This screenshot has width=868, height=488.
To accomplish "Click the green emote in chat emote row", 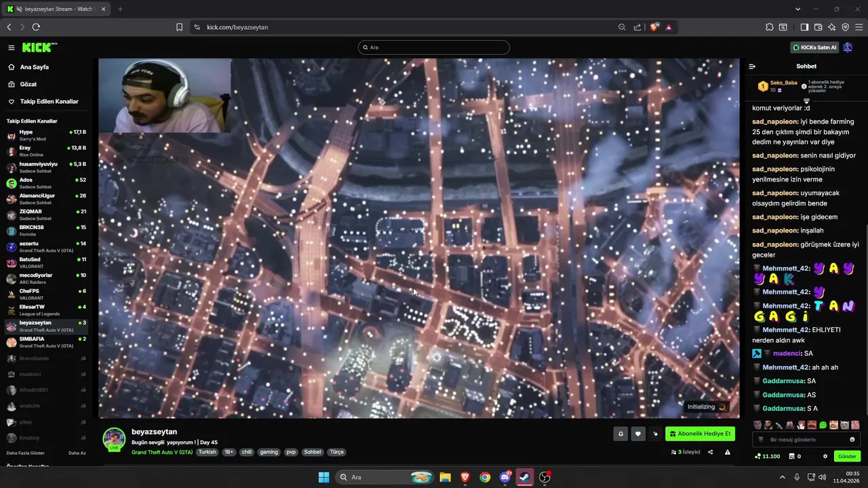I will 823,425.
